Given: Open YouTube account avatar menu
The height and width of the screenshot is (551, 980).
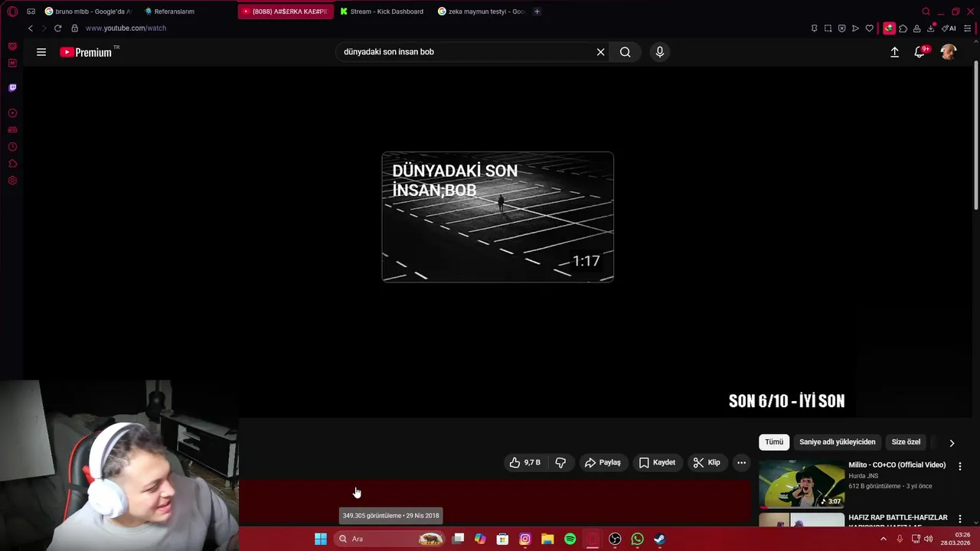Looking at the screenshot, I should coord(949,52).
